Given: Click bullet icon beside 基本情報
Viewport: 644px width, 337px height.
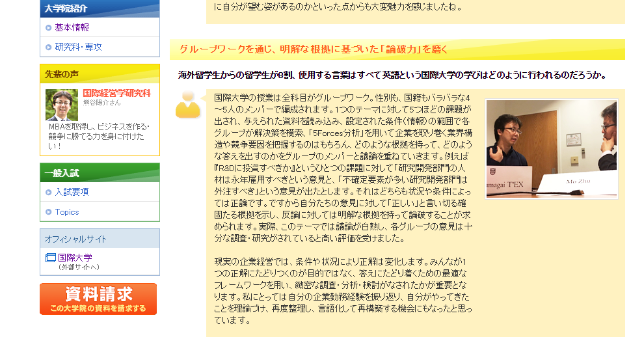Looking at the screenshot, I should [49, 28].
